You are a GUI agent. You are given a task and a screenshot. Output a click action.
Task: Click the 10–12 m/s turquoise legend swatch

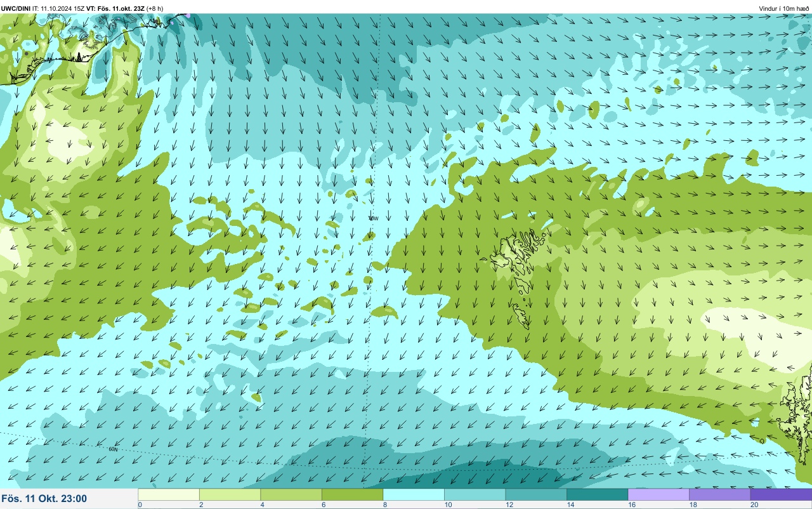coord(475,494)
